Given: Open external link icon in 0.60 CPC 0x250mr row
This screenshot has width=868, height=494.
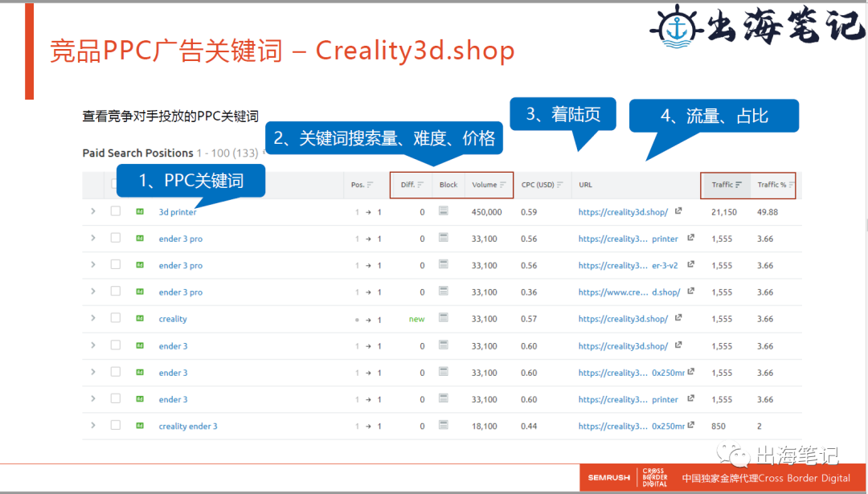Looking at the screenshot, I should pyautogui.click(x=690, y=372).
